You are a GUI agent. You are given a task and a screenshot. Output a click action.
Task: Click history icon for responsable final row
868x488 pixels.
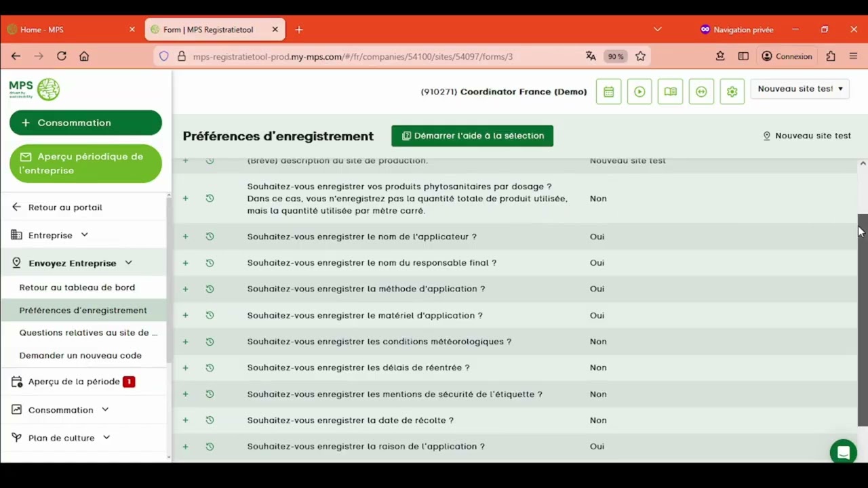210,263
